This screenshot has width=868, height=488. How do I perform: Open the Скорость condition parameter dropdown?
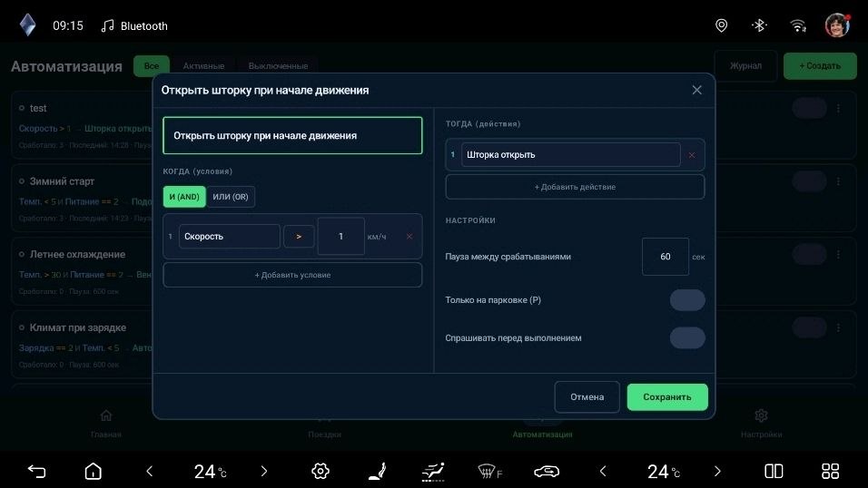229,236
